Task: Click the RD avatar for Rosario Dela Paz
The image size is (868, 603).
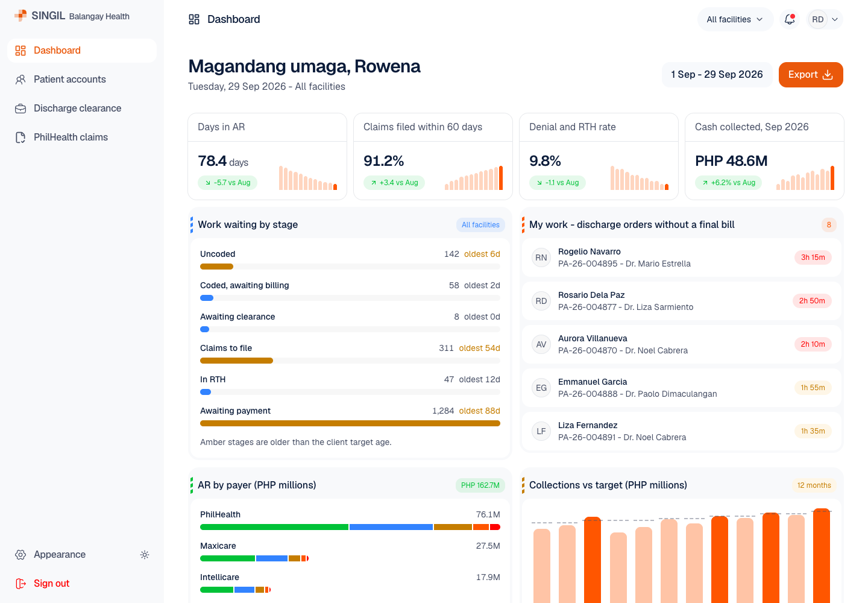Action: 541,301
